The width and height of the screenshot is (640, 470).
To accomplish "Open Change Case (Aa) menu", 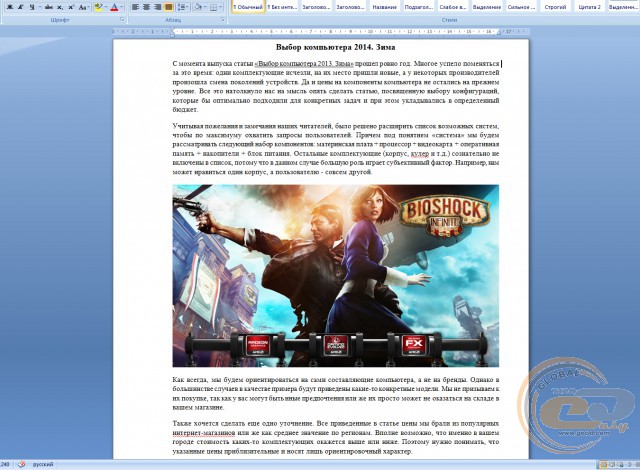I will [x=83, y=7].
